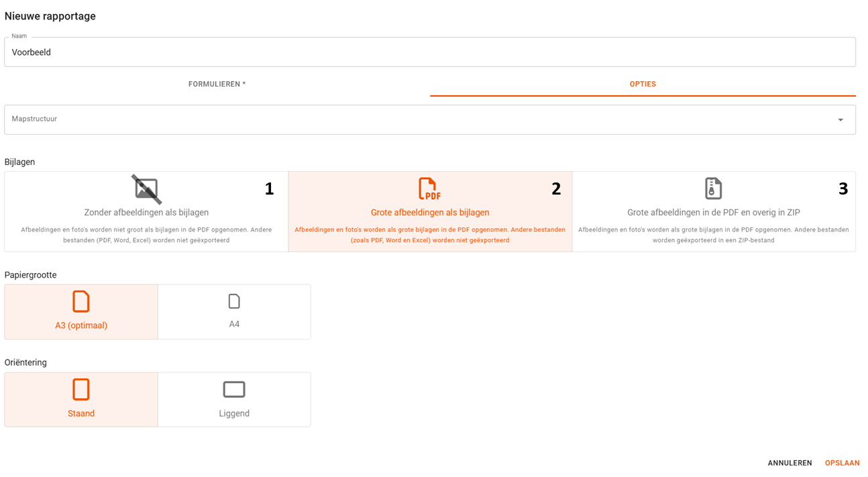Click the small A4 page icon
The height and width of the screenshot is (477, 868).
pos(234,302)
